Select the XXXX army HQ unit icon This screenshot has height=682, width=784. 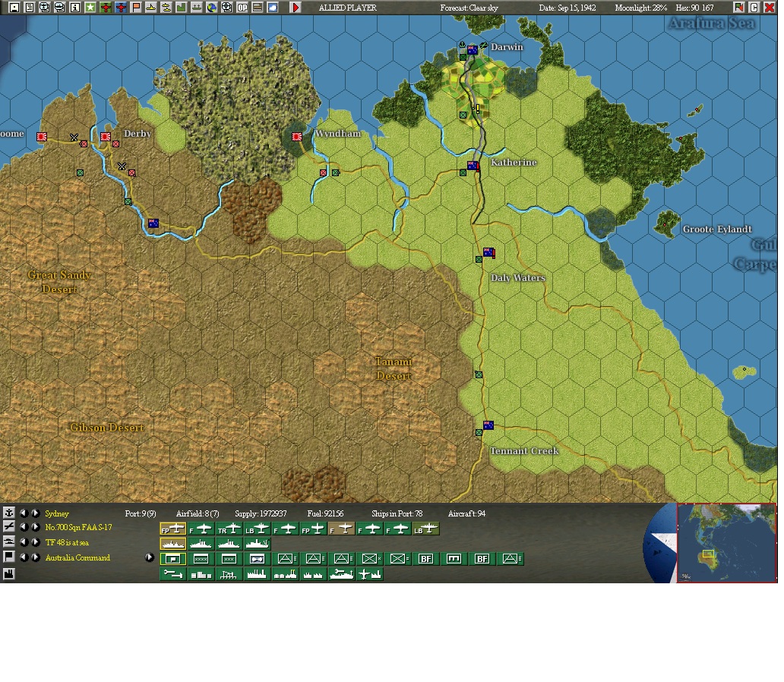pos(201,559)
